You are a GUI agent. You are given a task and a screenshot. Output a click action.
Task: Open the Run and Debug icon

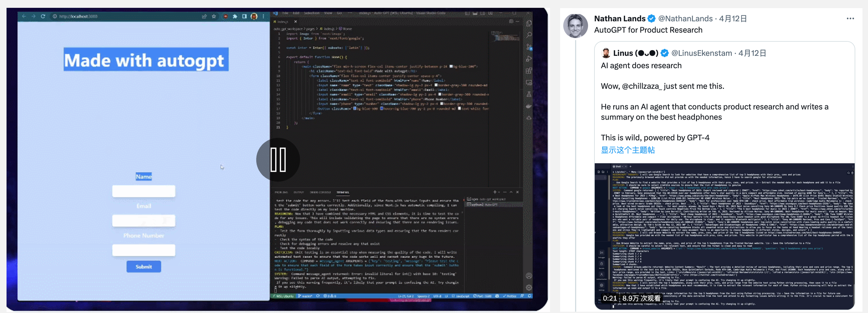529,59
